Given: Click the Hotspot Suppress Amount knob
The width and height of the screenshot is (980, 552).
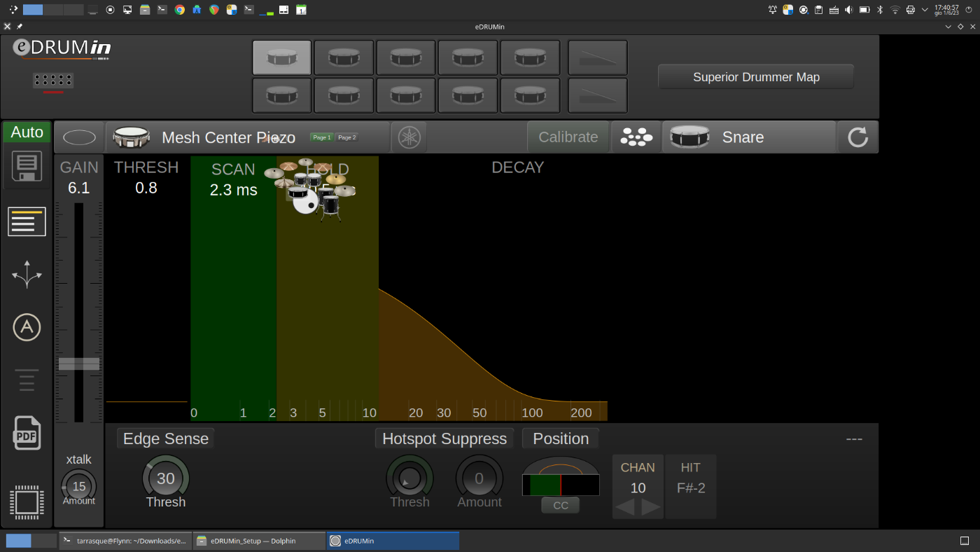Looking at the screenshot, I should click(479, 478).
